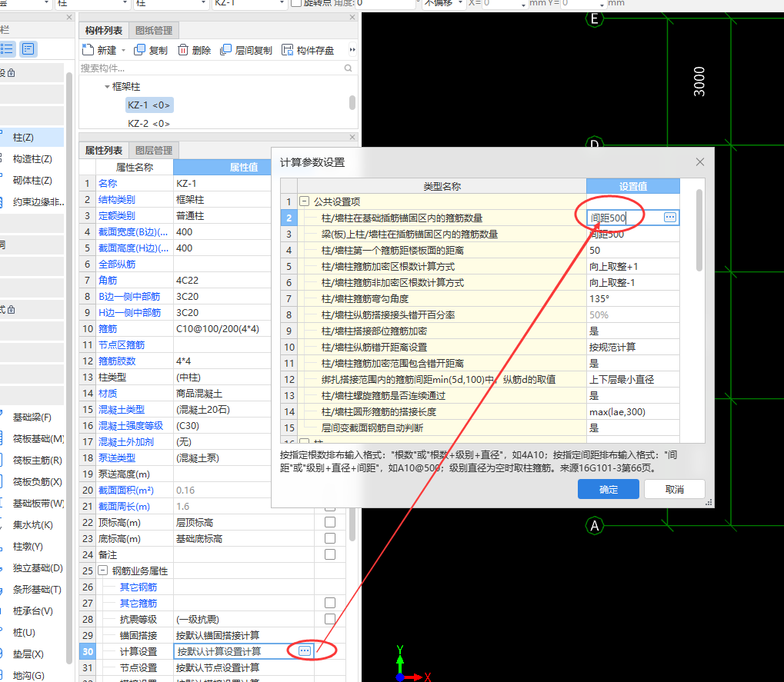The height and width of the screenshot is (682, 784).
Task: Select 筏板基础(M) in left navigation
Action: tap(32, 439)
